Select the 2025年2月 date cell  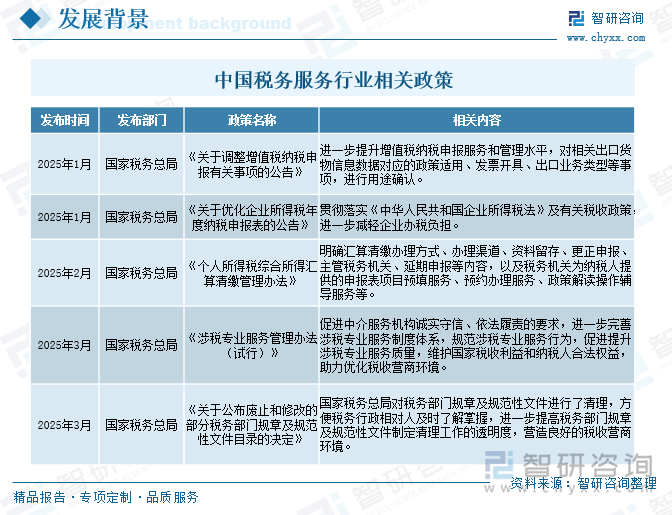tap(64, 273)
